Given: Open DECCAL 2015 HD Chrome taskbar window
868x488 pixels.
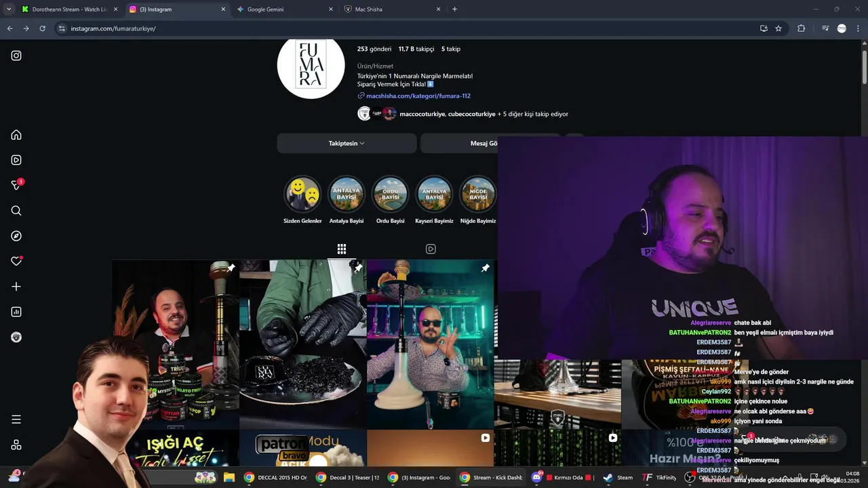Looking at the screenshot, I should (275, 477).
